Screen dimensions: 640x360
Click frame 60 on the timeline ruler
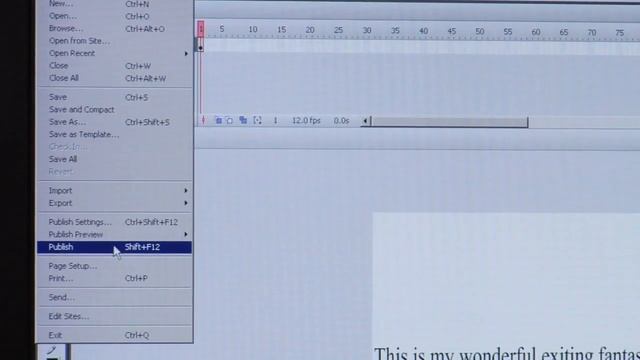click(x=536, y=31)
